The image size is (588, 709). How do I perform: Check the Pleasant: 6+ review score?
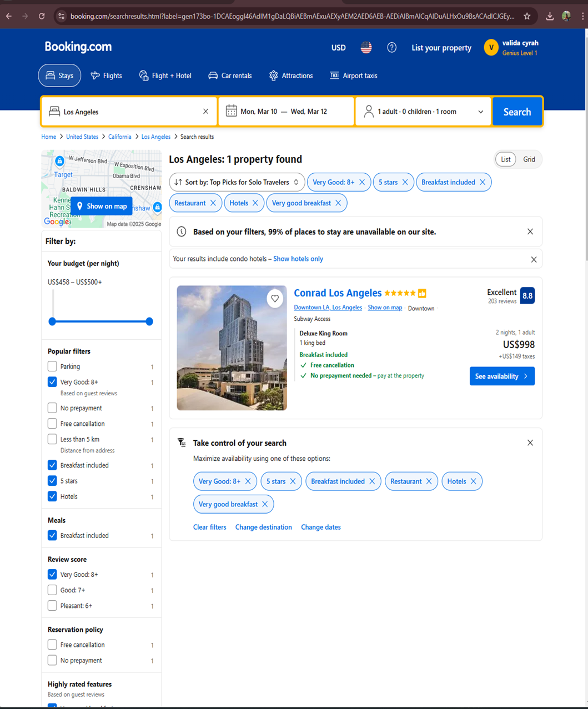[x=52, y=606]
